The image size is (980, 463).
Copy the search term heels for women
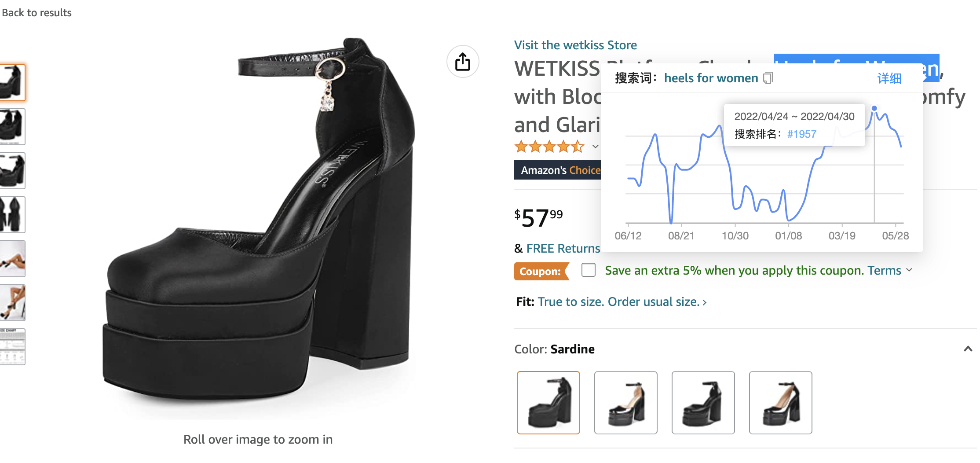coord(768,78)
